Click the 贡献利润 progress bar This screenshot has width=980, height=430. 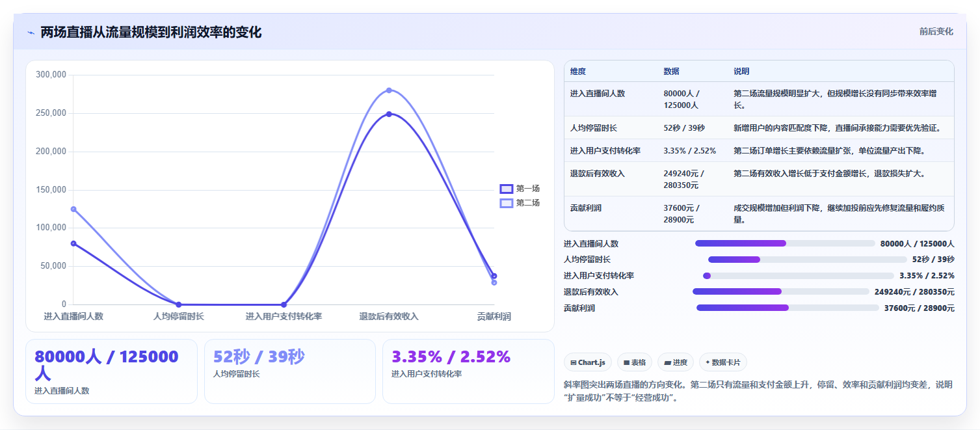788,308
